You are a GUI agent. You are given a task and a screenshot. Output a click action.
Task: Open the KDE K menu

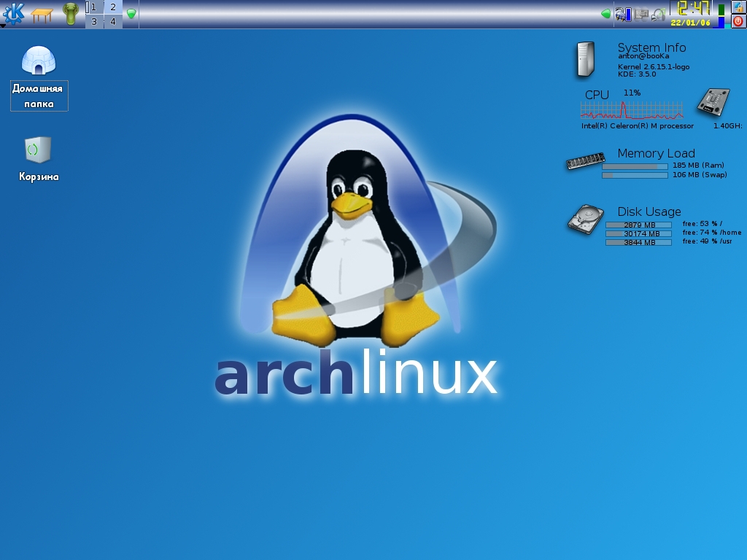(x=13, y=13)
